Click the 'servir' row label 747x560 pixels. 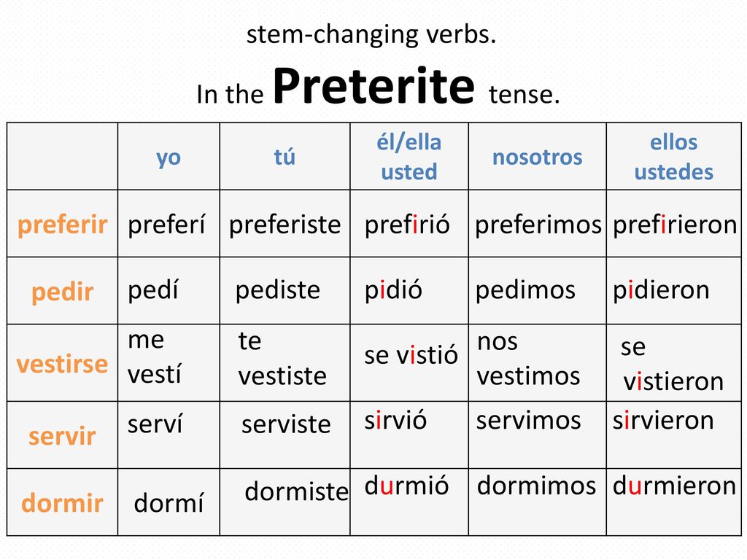tap(63, 436)
